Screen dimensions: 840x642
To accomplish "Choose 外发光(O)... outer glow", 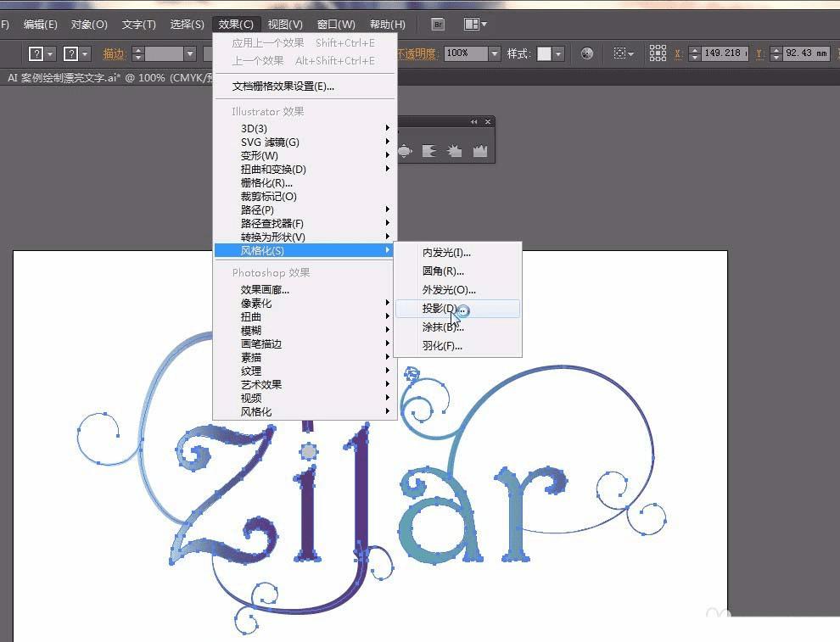I will (457, 290).
